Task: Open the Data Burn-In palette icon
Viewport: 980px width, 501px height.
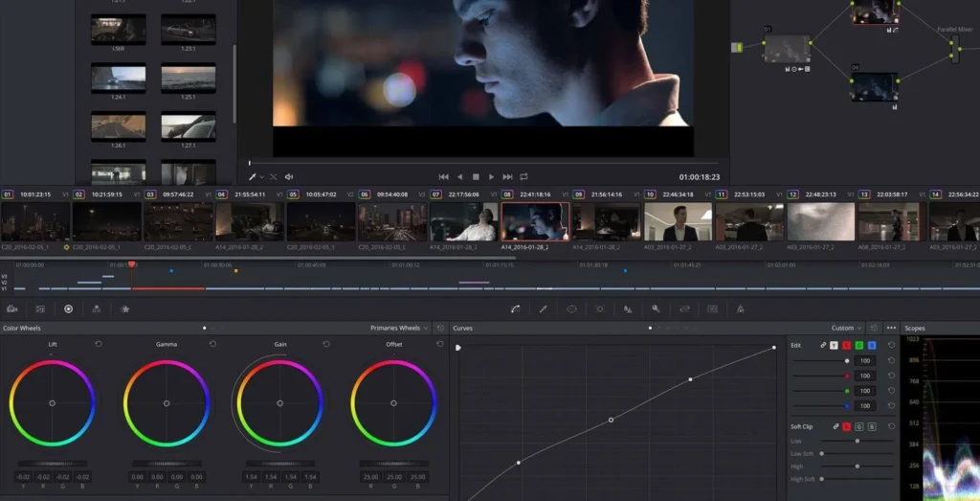Action: click(x=741, y=309)
